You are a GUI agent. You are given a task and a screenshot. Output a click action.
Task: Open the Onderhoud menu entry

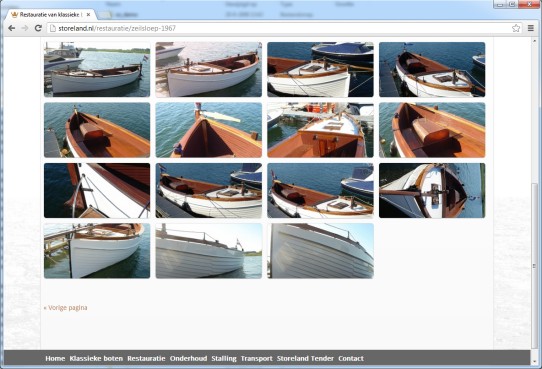(x=188, y=359)
